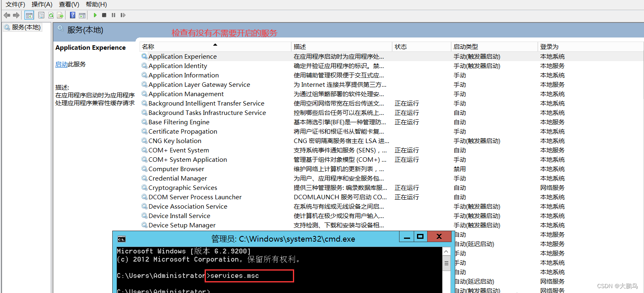
Task: Open the 文件(F) menu
Action: point(15,4)
